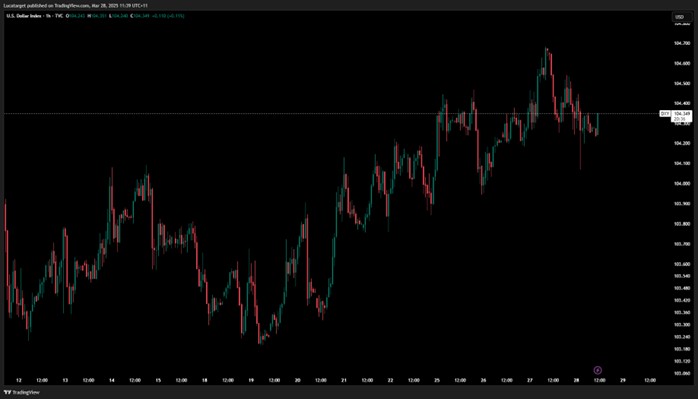This screenshot has height=399, width=698.
Task: Click the 103.600 price axis label
Action: 682,264
